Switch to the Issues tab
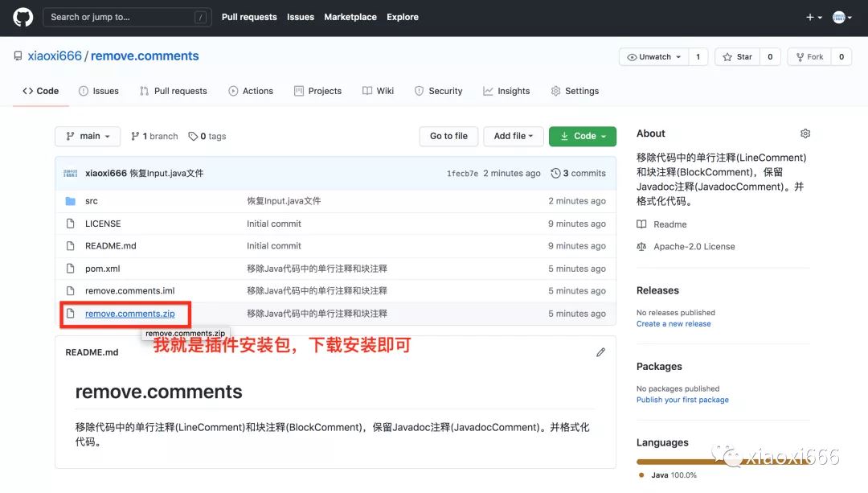This screenshot has width=868, height=493. point(99,91)
